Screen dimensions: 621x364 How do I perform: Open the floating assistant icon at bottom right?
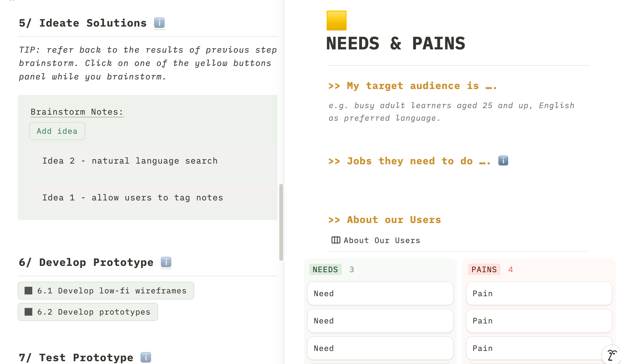[612, 355]
